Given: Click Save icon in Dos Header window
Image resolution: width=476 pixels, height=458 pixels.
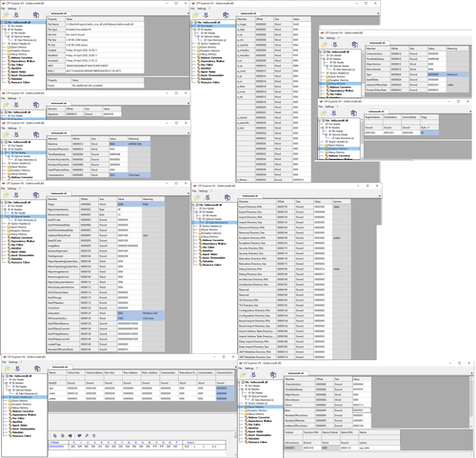Looking at the screenshot, I should pyautogui.click(x=206, y=15).
